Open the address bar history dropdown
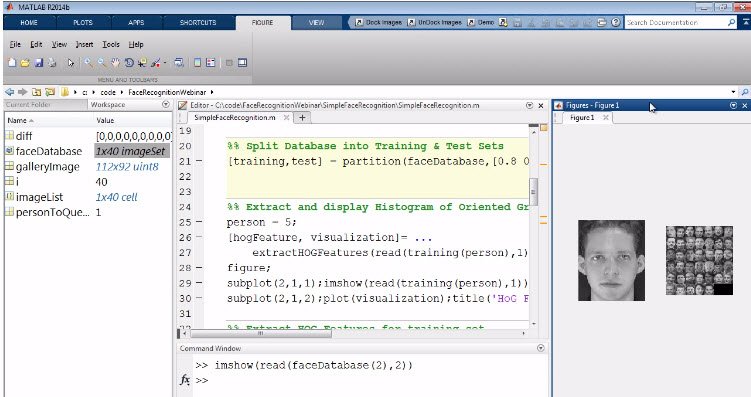This screenshot has width=751, height=397. click(733, 92)
